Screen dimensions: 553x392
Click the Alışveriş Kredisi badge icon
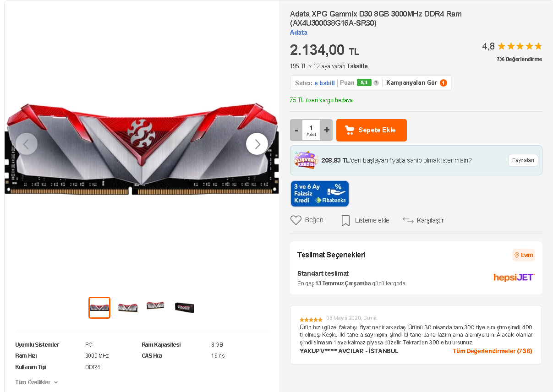click(306, 160)
